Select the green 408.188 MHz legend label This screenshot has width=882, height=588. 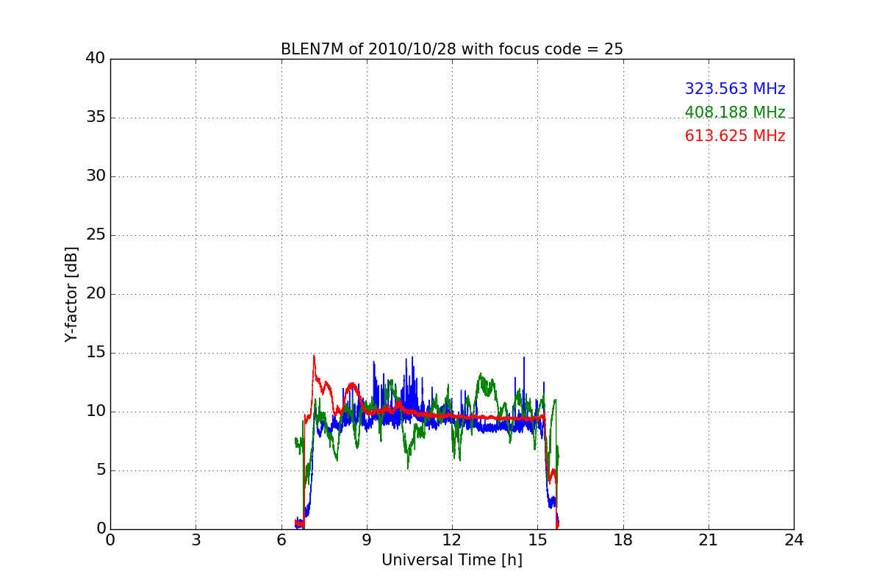click(735, 112)
